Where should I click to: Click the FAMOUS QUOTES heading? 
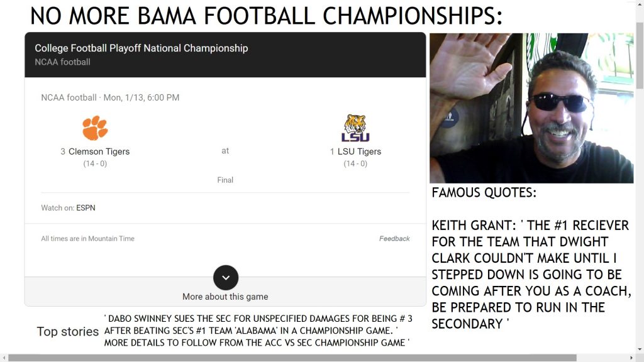tap(484, 193)
